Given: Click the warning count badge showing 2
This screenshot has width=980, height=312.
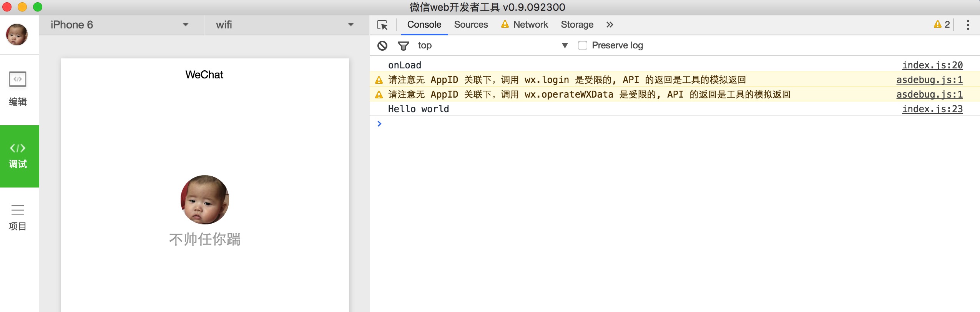Looking at the screenshot, I should click(942, 25).
